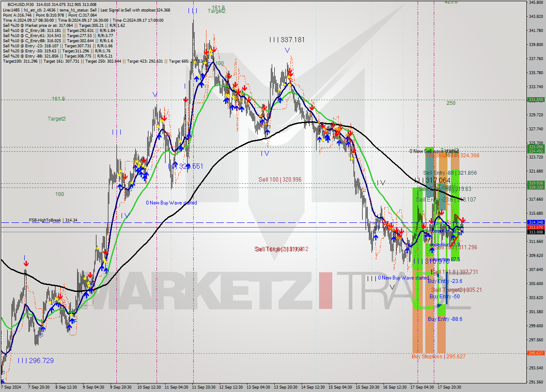Select the Time A:2024.09.17 08:30:00 info line
This screenshot has width=546, height=392.
coord(83,20)
